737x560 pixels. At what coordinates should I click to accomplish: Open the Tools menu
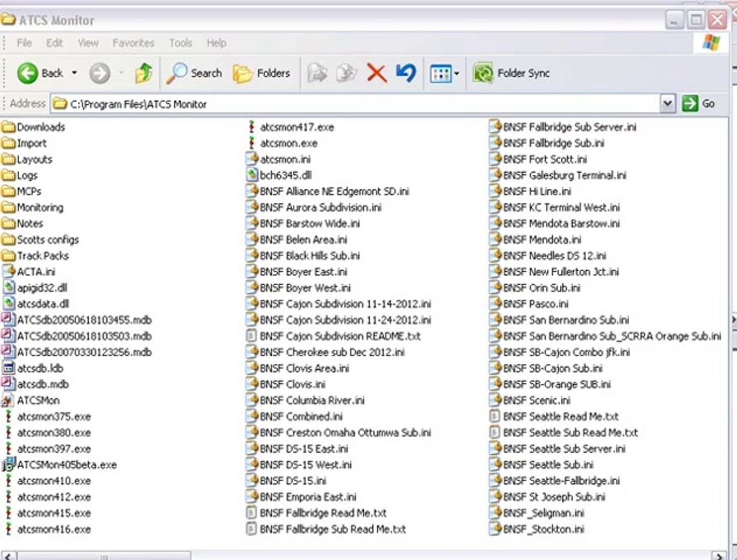tap(180, 43)
